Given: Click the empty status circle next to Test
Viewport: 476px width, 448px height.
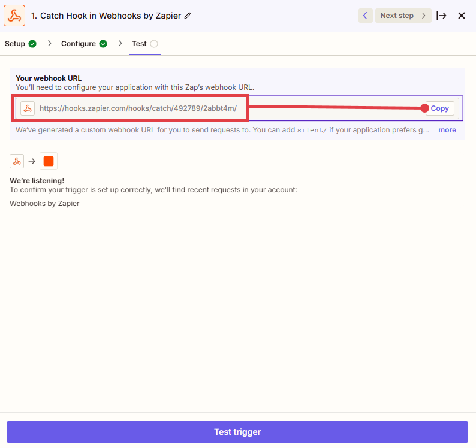Looking at the screenshot, I should [154, 44].
